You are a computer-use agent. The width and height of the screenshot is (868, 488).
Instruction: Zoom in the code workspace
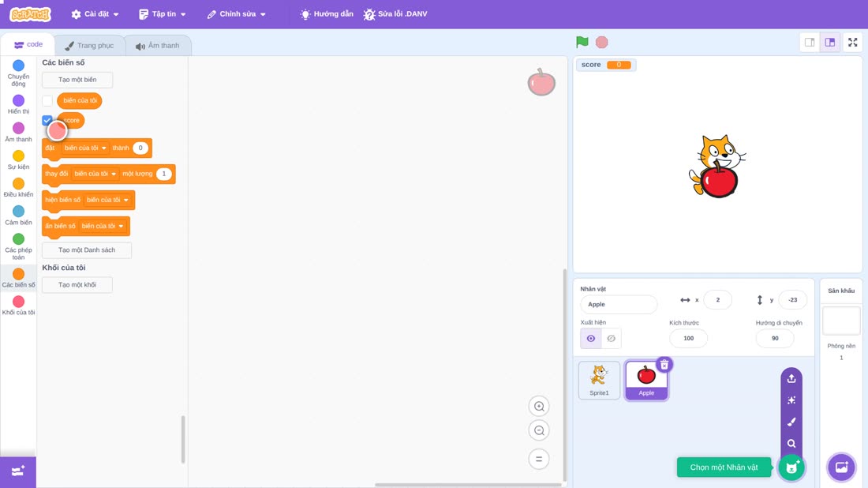(539, 406)
